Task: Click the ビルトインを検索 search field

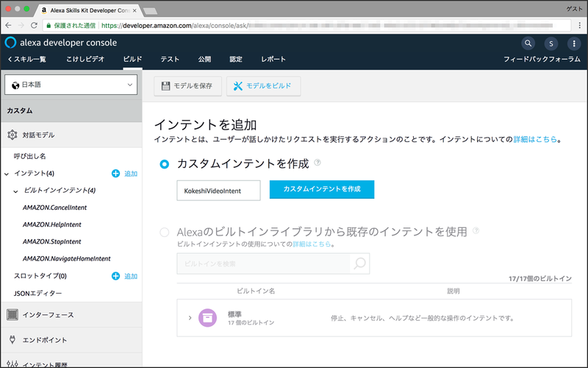Action: click(263, 263)
